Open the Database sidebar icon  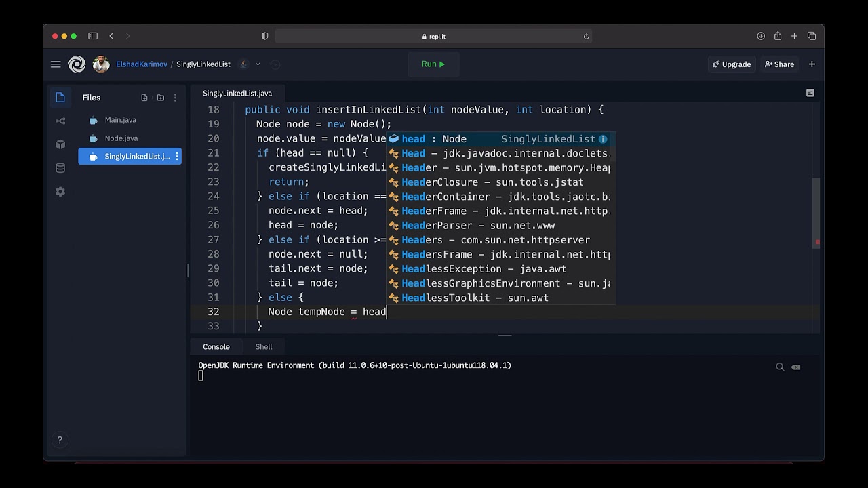click(60, 168)
